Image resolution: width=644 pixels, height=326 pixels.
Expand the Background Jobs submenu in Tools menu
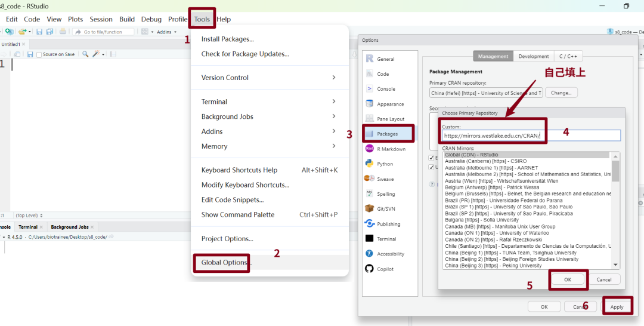(x=268, y=116)
